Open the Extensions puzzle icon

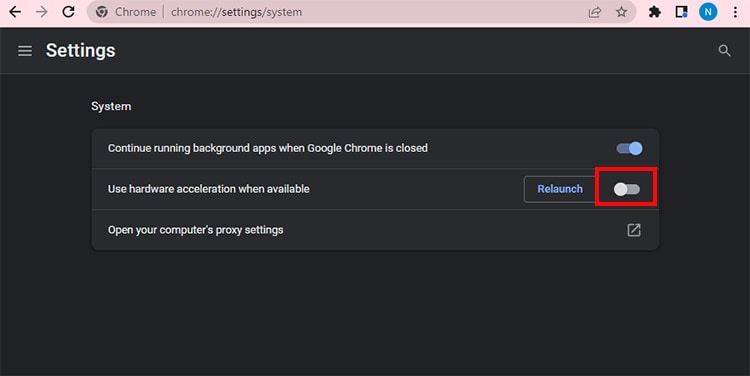pyautogui.click(x=655, y=12)
